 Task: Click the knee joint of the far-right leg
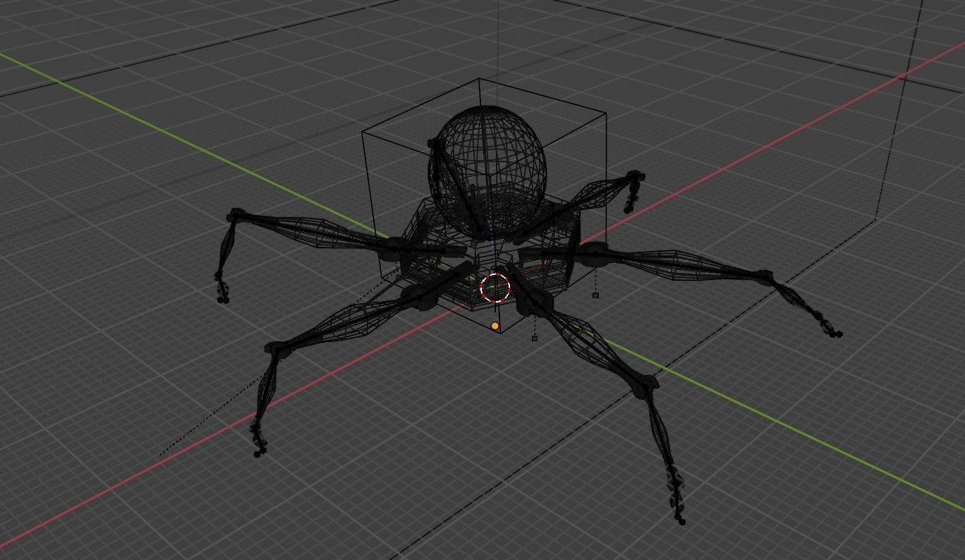[765, 276]
